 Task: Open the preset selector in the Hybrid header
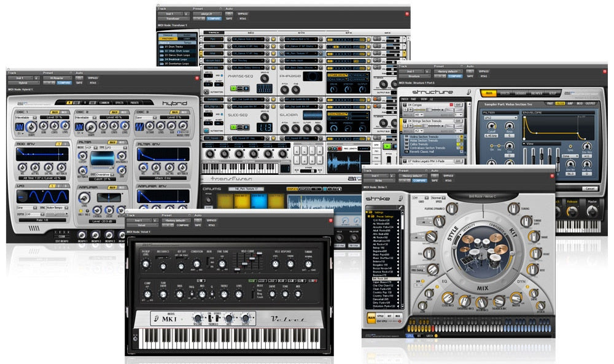[x=58, y=78]
